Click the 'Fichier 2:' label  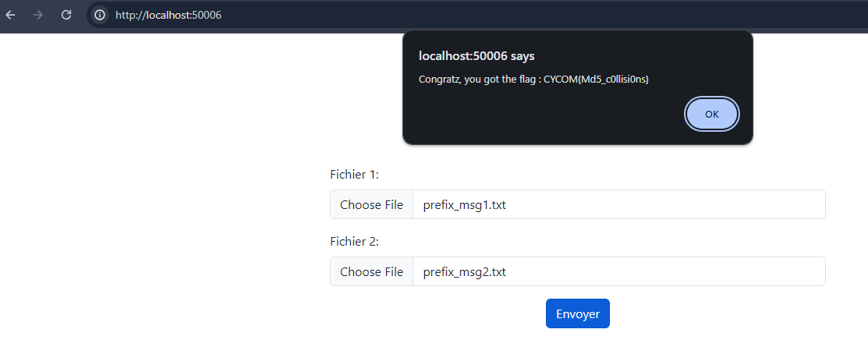tap(354, 242)
